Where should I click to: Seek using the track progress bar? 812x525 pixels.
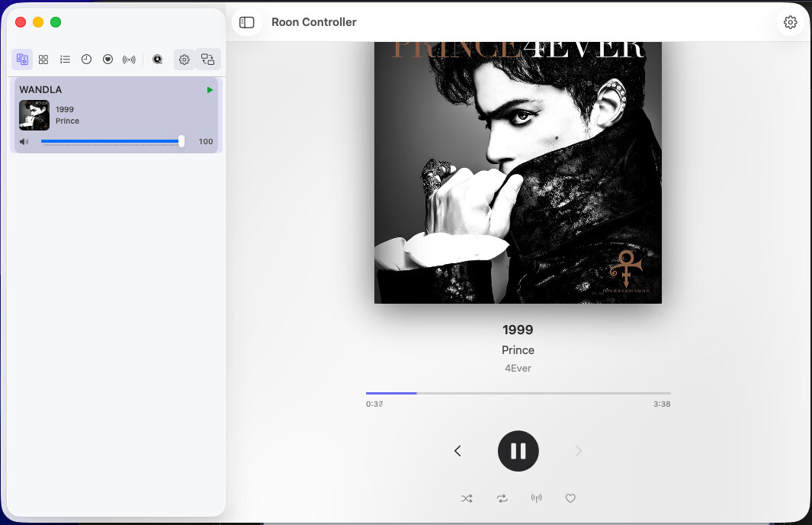(x=518, y=393)
